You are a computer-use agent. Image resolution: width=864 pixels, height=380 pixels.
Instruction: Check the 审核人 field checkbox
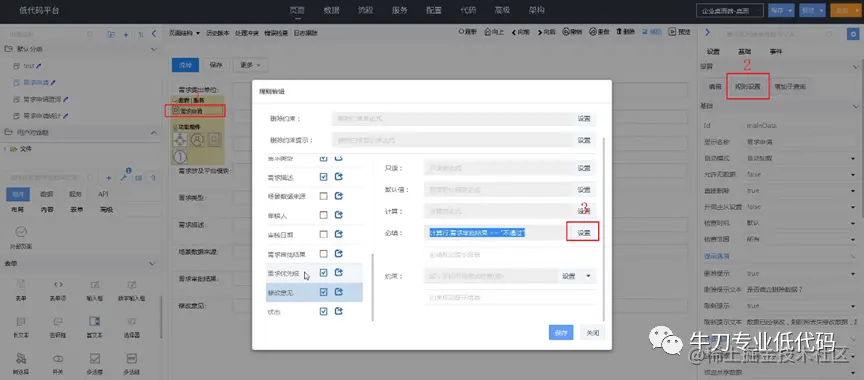pyautogui.click(x=323, y=215)
